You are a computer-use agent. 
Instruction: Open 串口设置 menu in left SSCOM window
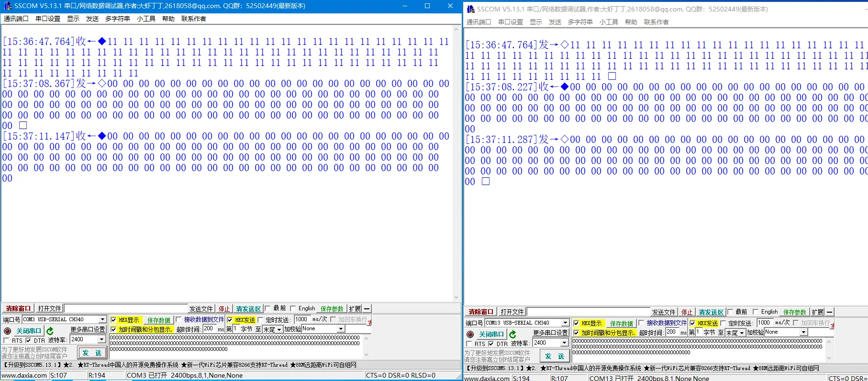coord(48,19)
